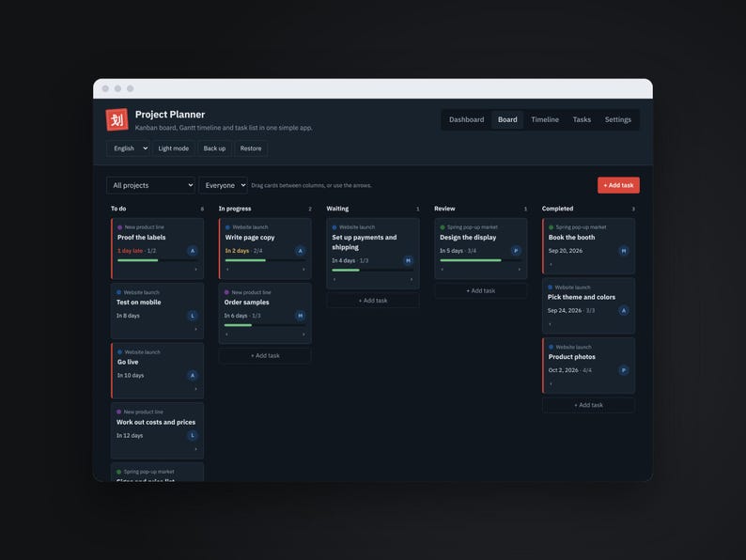Click the To do column header
This screenshot has width=746, height=560.
pyautogui.click(x=118, y=209)
